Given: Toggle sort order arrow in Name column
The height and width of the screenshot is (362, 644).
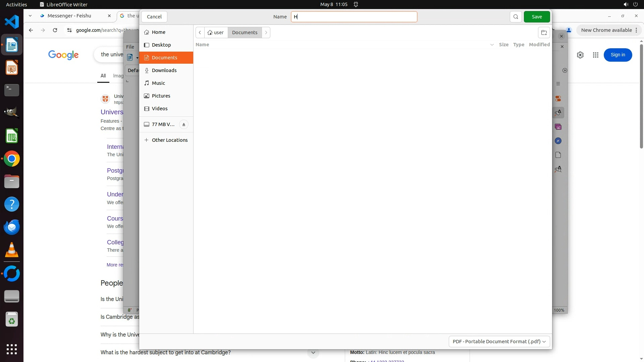Looking at the screenshot, I should pyautogui.click(x=492, y=45).
